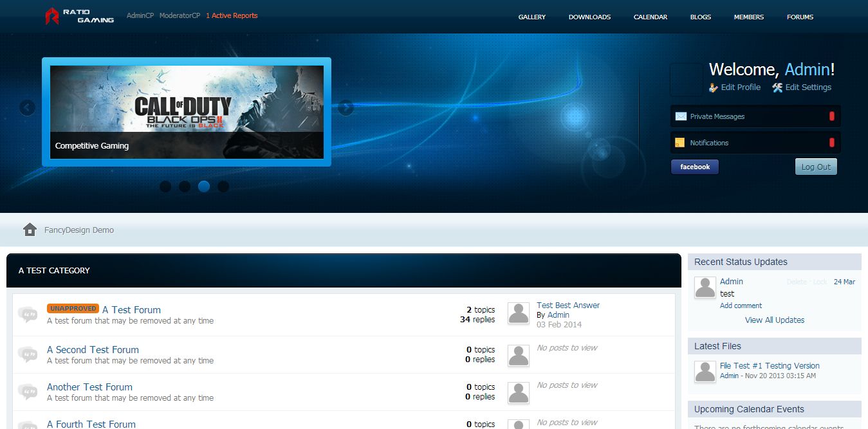Go to the Forums menu item
868x429 pixels.
(800, 17)
